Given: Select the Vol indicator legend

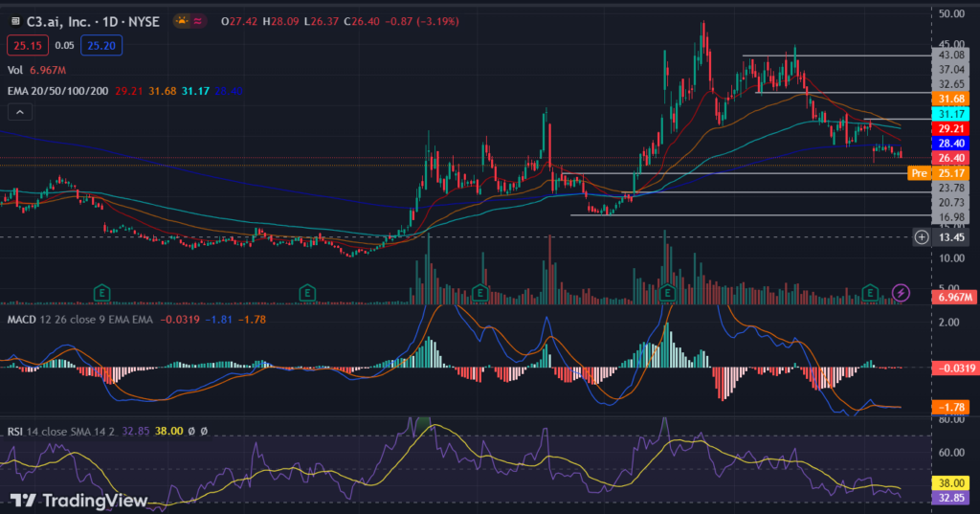Looking at the screenshot, I should point(15,70).
